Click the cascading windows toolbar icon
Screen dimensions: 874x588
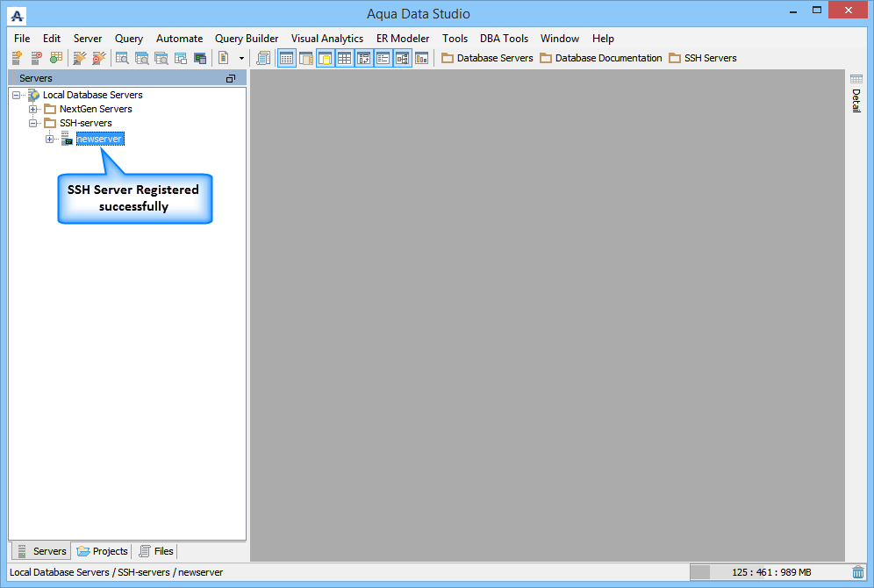click(x=181, y=58)
